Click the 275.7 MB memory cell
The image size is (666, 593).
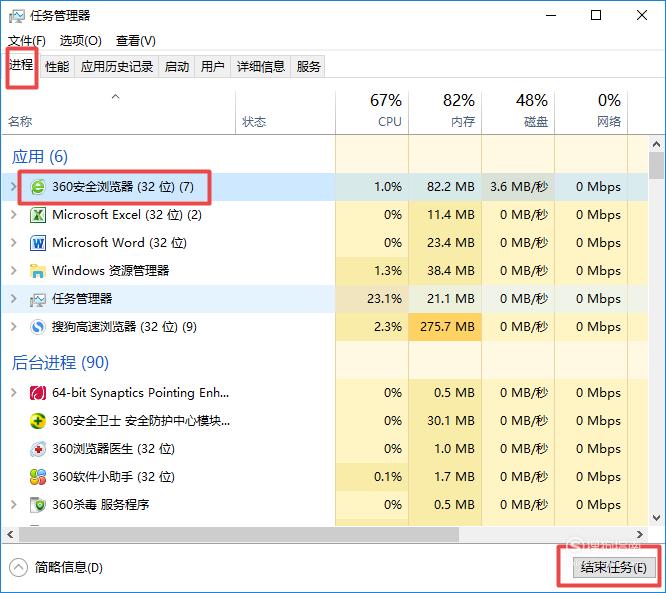coord(445,327)
